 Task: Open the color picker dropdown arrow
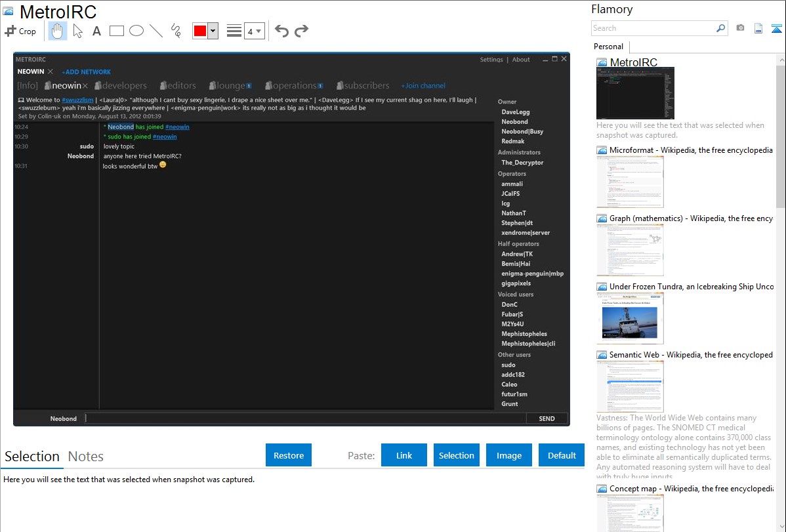point(213,31)
